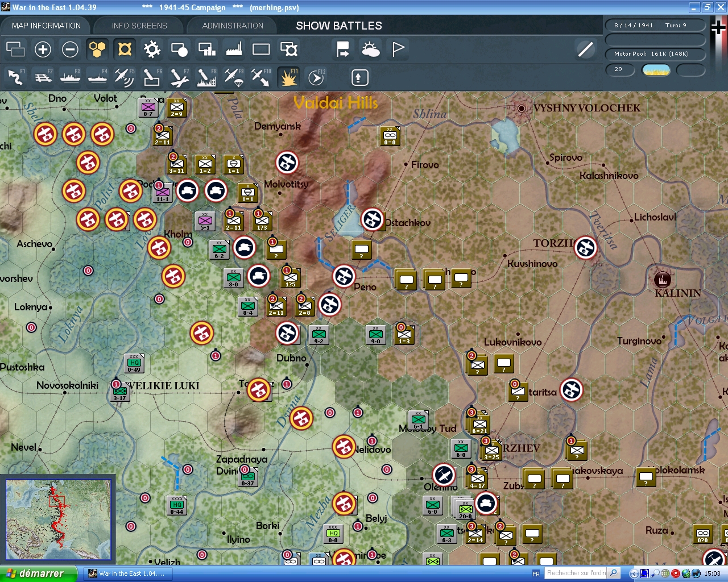Select F1 move mode arrow icon
Image resolution: width=728 pixels, height=582 pixels.
click(x=15, y=77)
